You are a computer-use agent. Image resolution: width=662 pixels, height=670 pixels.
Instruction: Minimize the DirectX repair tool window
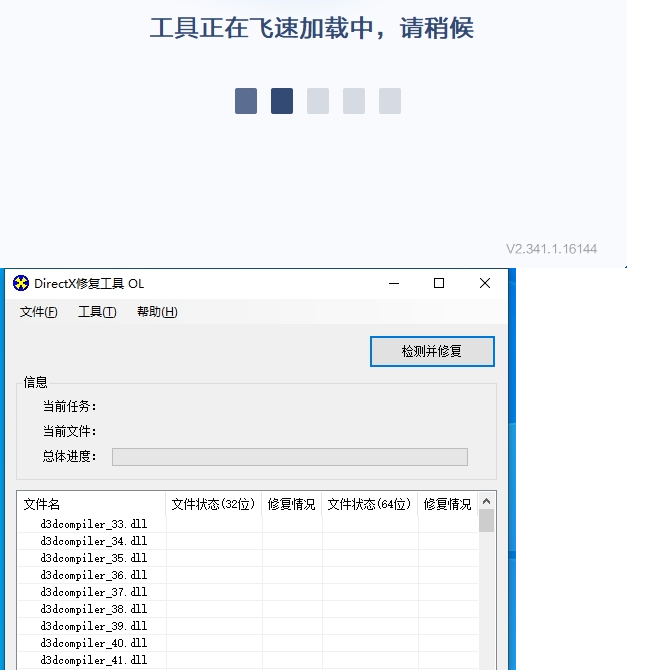[x=392, y=283]
